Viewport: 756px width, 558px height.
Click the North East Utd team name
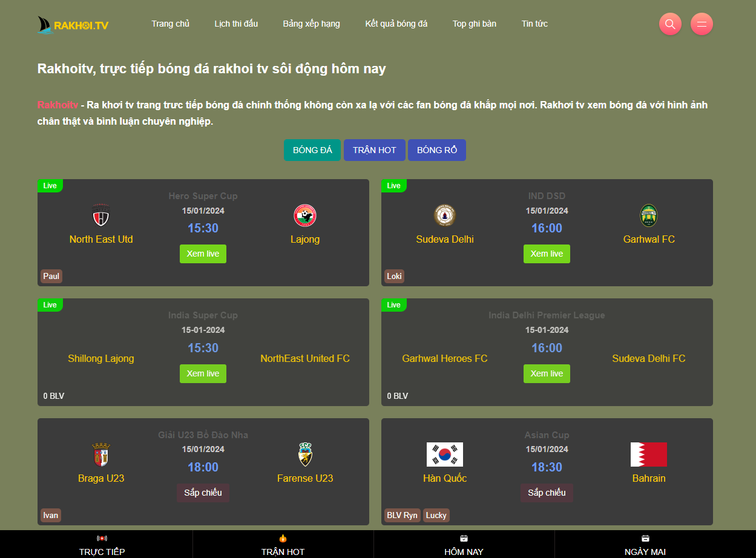[101, 239]
